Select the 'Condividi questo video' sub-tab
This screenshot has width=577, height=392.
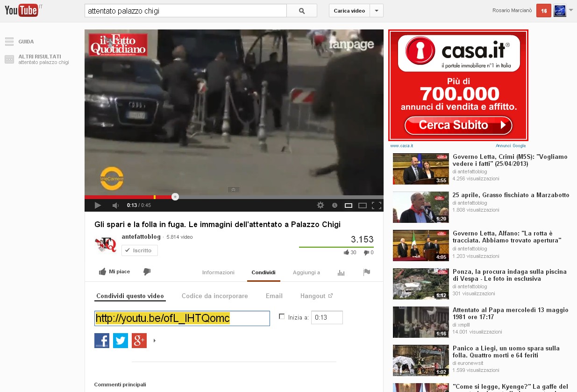[x=130, y=296]
